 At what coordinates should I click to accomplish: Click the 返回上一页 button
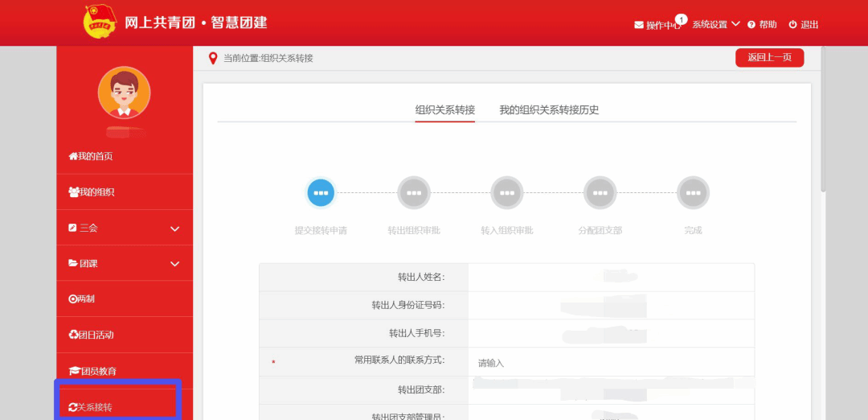click(x=769, y=57)
